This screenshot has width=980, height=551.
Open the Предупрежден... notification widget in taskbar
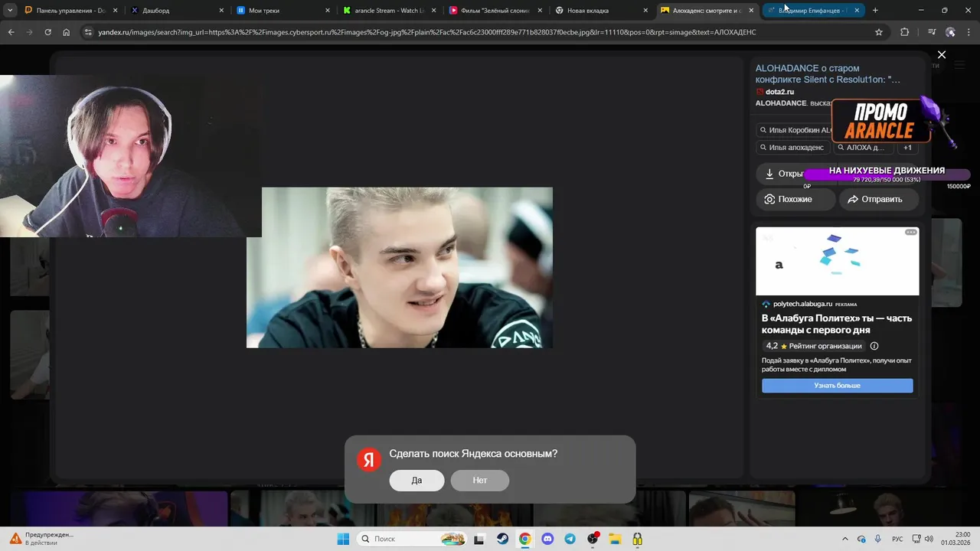[42, 539]
